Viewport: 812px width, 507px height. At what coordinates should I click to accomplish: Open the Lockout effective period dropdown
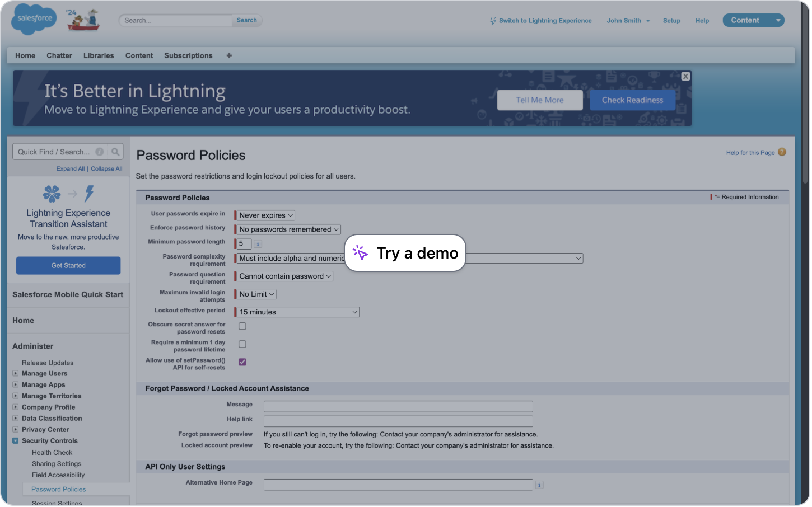click(297, 312)
